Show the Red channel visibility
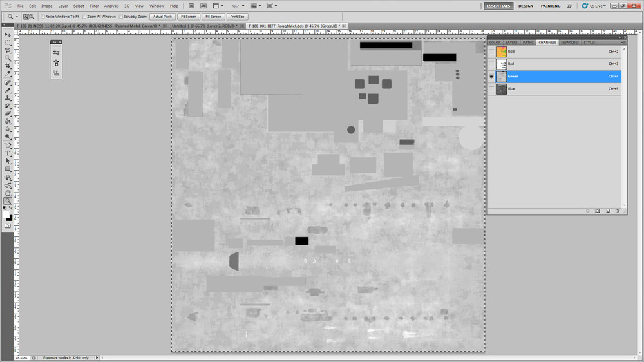The image size is (644, 362). coord(491,64)
